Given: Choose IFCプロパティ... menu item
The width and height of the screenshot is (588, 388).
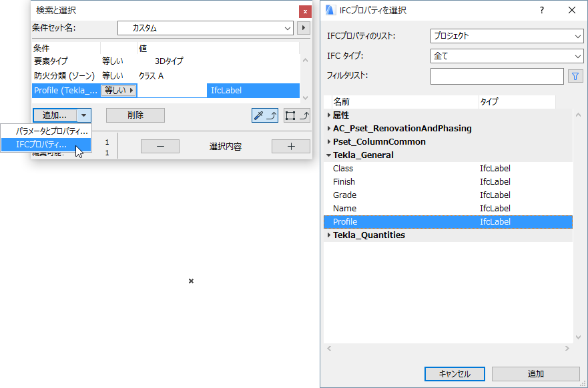Looking at the screenshot, I should click(x=46, y=145).
